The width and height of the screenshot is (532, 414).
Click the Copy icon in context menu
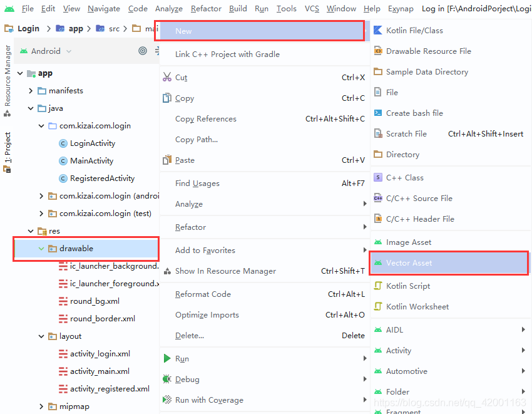pos(167,98)
